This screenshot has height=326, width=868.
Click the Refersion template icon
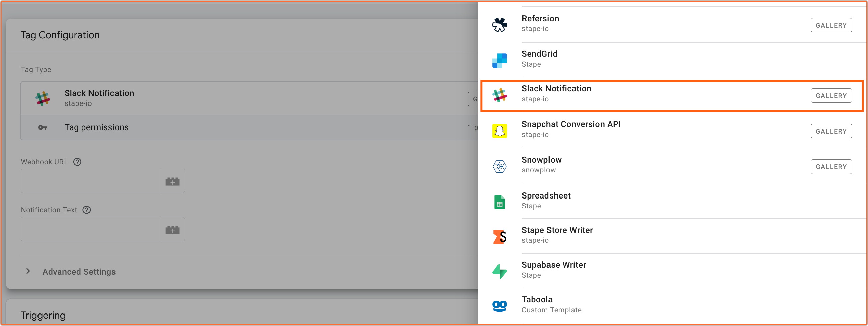pos(500,25)
